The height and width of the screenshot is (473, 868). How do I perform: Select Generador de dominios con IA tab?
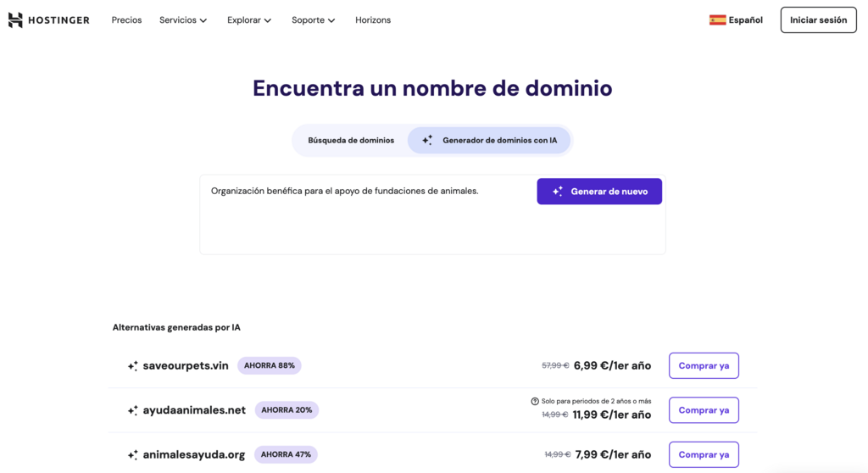490,141
